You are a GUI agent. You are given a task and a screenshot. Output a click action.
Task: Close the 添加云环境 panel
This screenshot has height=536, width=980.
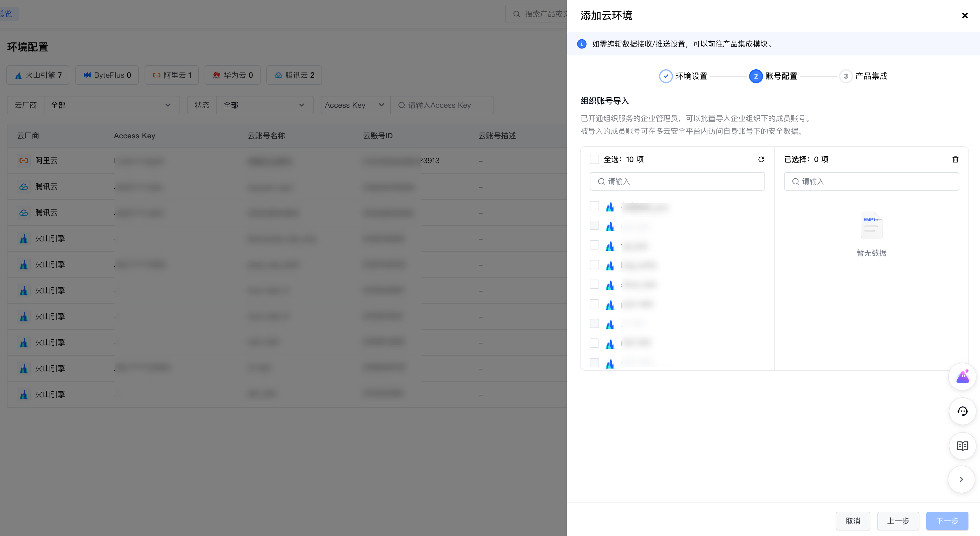[964, 16]
